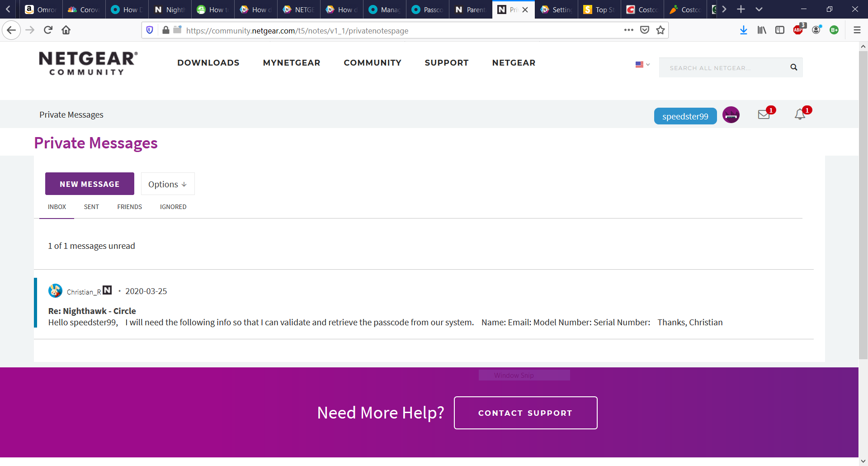Switch to the Omron Amazon browser tab
The height and width of the screenshot is (466, 868).
pyautogui.click(x=41, y=10)
